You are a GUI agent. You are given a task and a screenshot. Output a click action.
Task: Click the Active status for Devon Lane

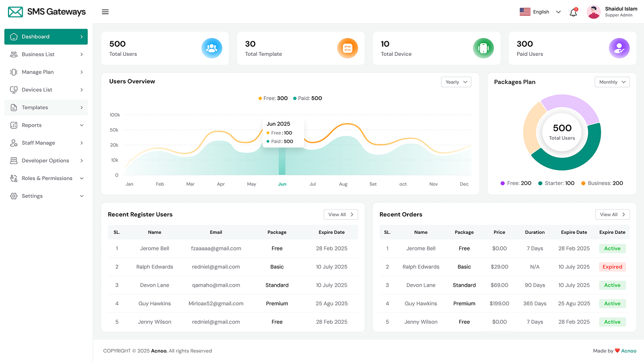click(x=612, y=285)
